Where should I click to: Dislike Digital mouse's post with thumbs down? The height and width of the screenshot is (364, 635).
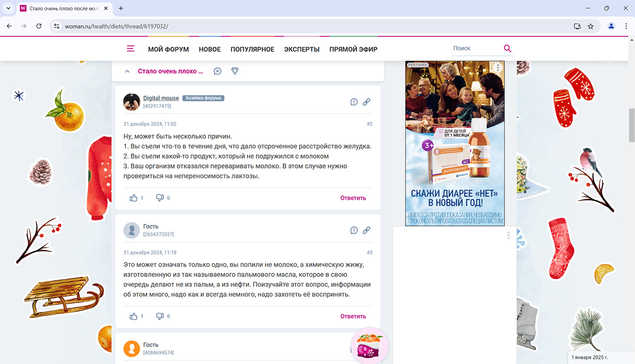(x=160, y=198)
